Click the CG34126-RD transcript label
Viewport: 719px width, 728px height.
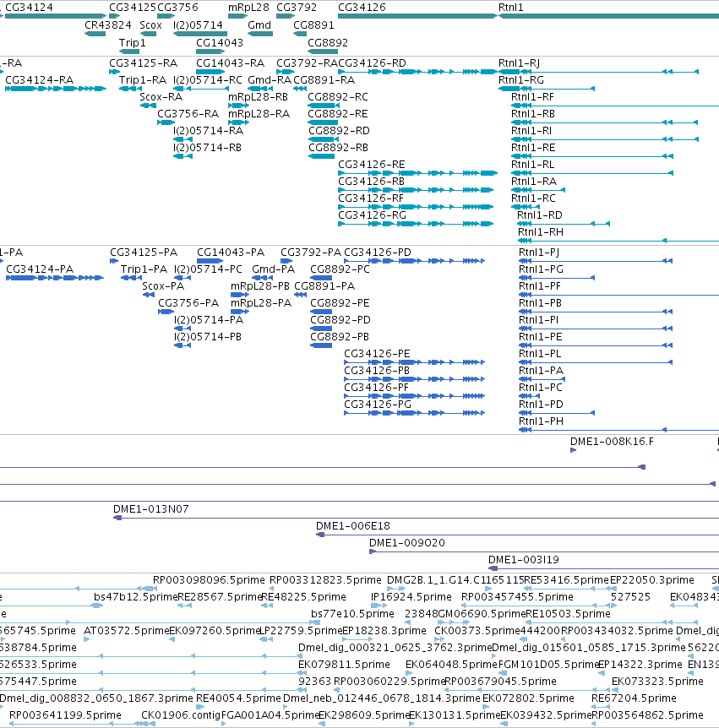372,63
